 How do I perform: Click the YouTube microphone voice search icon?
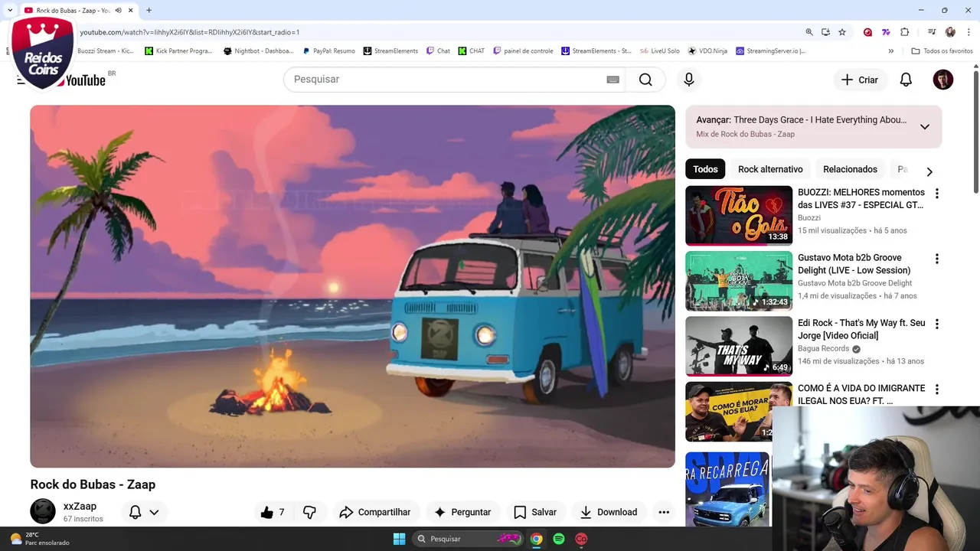pos(688,80)
